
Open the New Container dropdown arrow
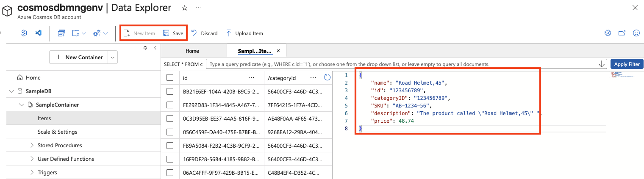pyautogui.click(x=112, y=57)
